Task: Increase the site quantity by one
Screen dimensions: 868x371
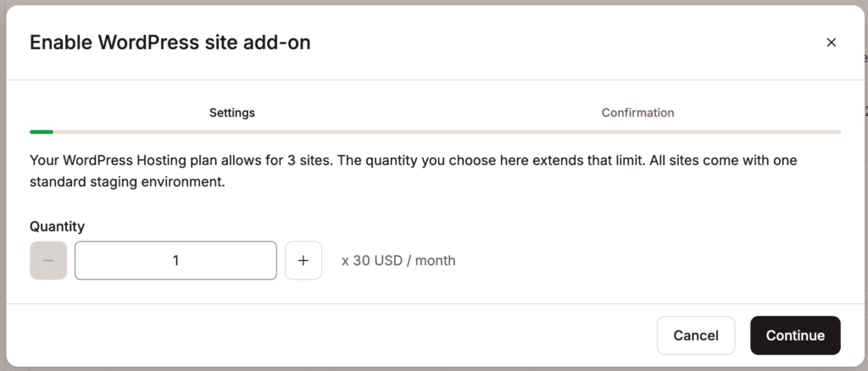Action: coord(303,260)
